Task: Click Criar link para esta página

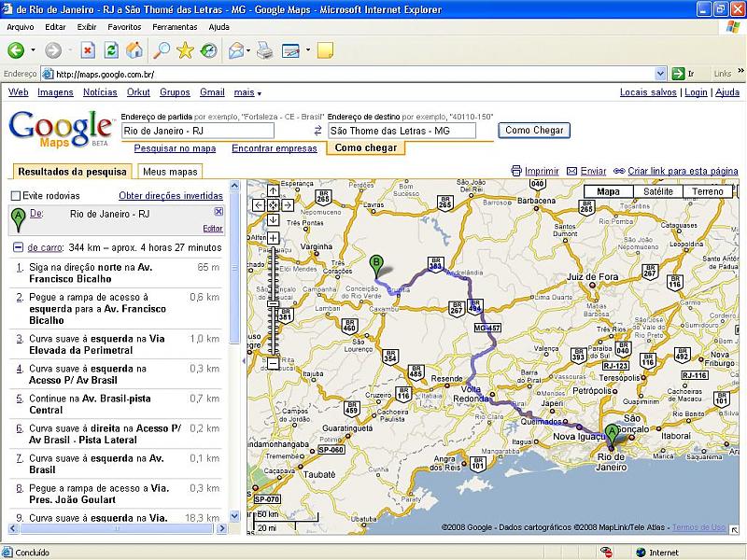Action: 683,171
